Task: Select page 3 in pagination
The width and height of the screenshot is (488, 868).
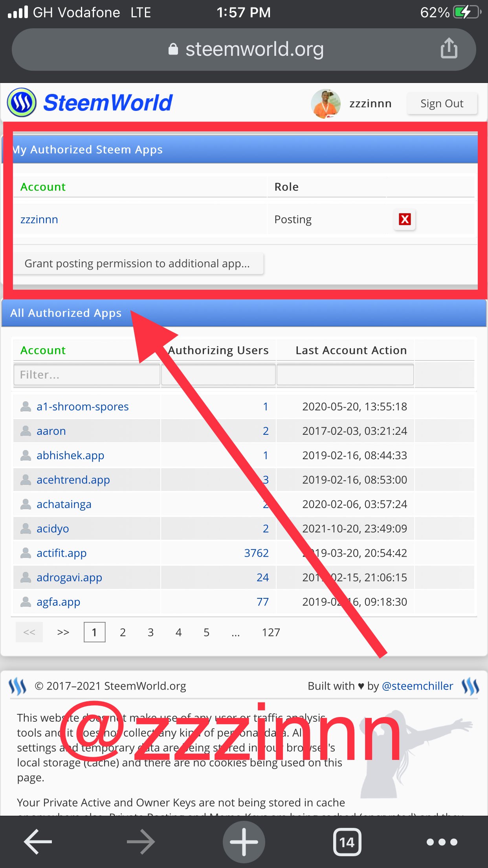Action: click(150, 632)
